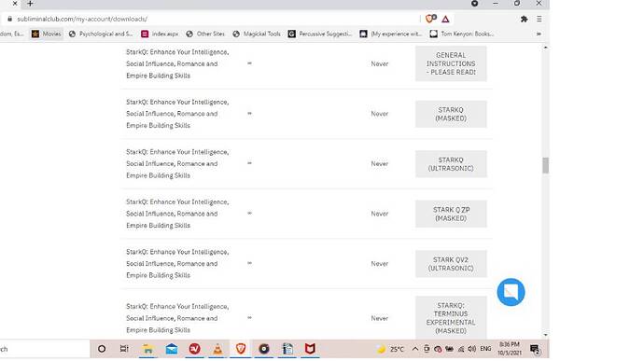Open clock and date 8:36 PM

coord(510,349)
